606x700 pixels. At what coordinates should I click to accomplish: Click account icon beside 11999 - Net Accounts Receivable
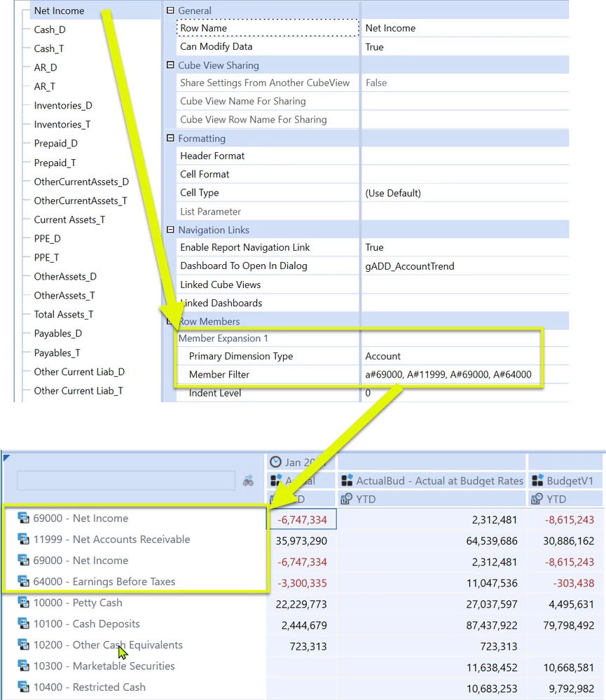pyautogui.click(x=23, y=539)
